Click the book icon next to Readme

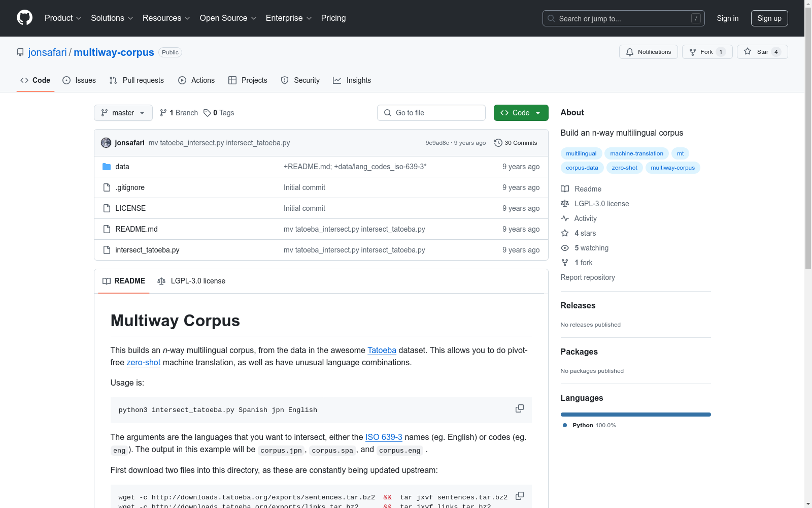click(565, 189)
